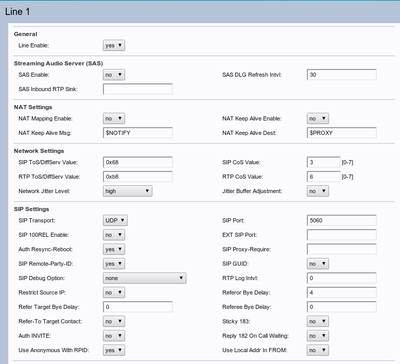Click the RTP CoS [0-7] range hint
Viewport: 400px width, 364px height.
(x=347, y=177)
